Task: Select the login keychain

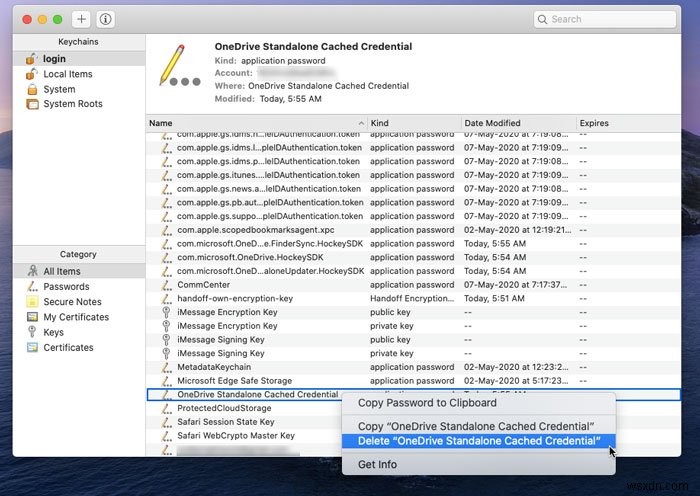Action: pyautogui.click(x=79, y=58)
